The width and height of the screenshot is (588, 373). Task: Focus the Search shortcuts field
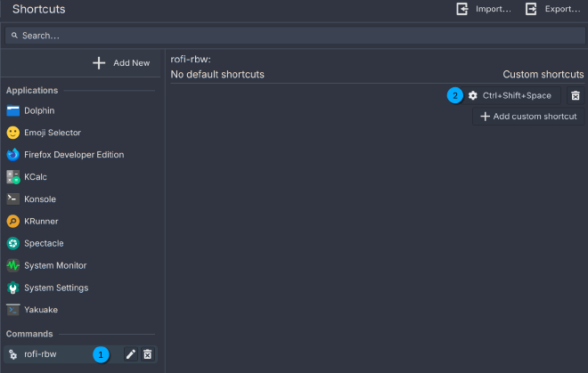(x=294, y=36)
